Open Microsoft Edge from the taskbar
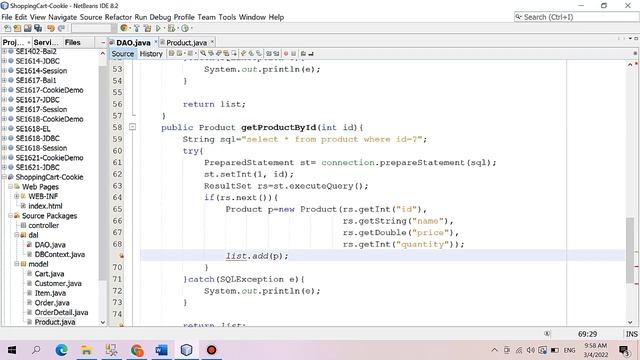640x360 pixels. point(62,350)
